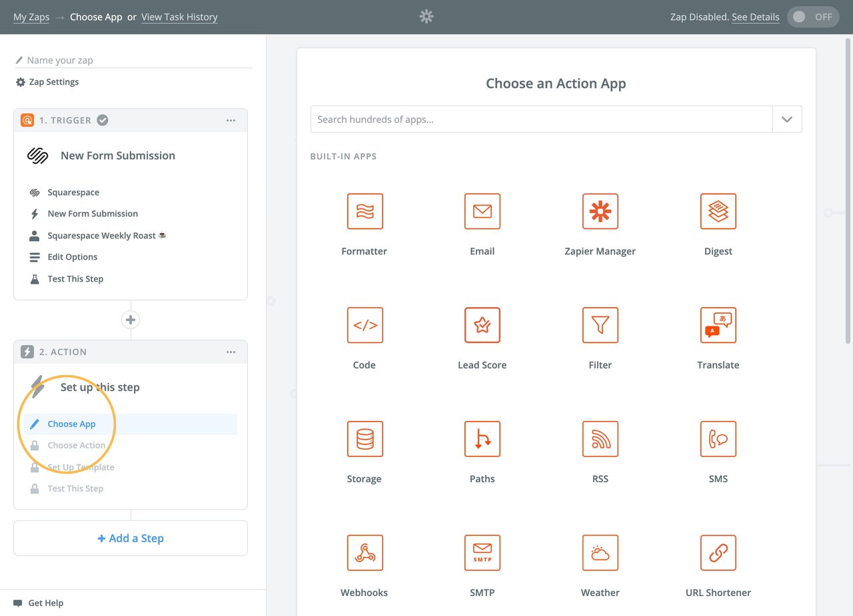Choose the Digest app
Viewport: 853px width, 616px height.
(718, 212)
